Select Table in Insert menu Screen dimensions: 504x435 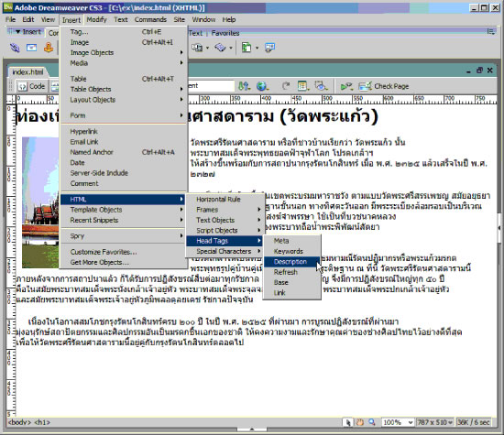click(x=123, y=79)
